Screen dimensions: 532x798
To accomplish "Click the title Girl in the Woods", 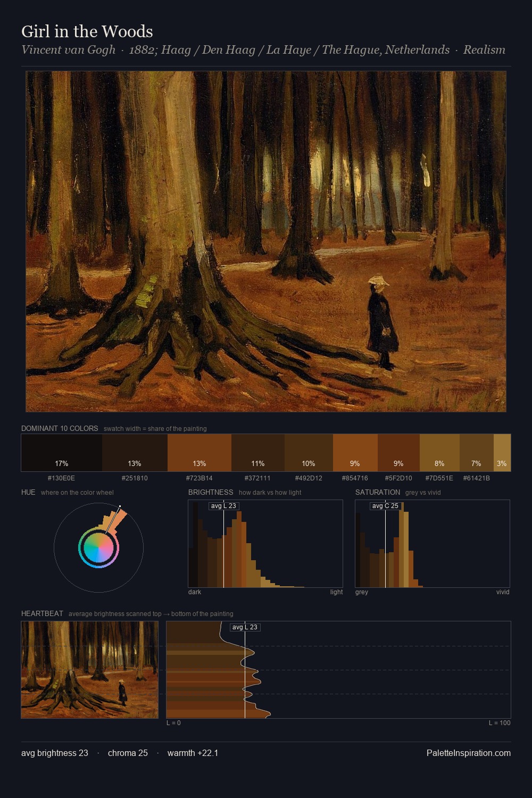I will [87, 31].
